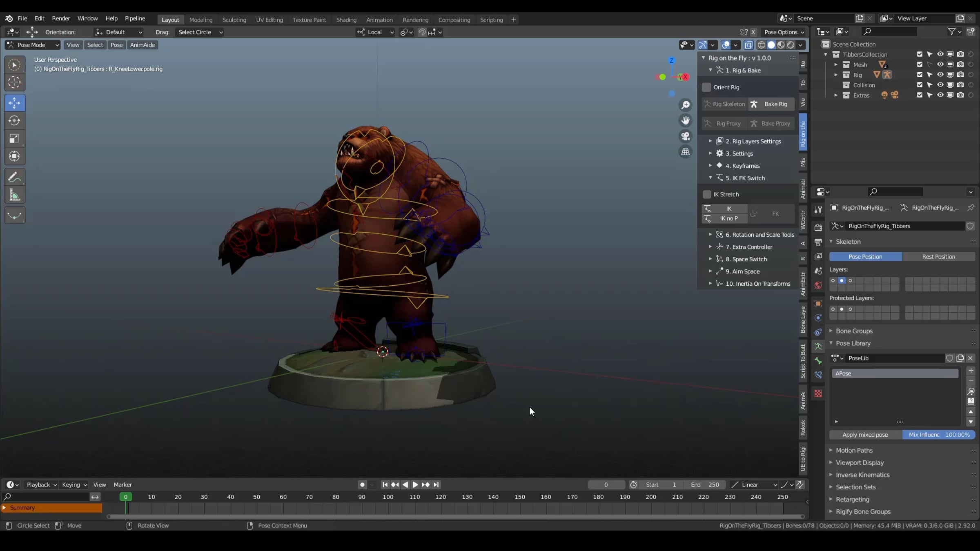This screenshot has width=980, height=551.
Task: Click the pan view hand icon
Action: click(686, 120)
